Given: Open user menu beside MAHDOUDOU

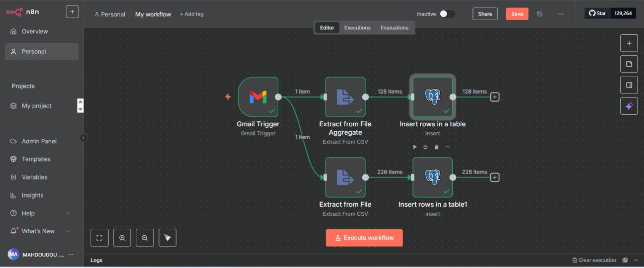Looking at the screenshot, I should pyautogui.click(x=71, y=254).
